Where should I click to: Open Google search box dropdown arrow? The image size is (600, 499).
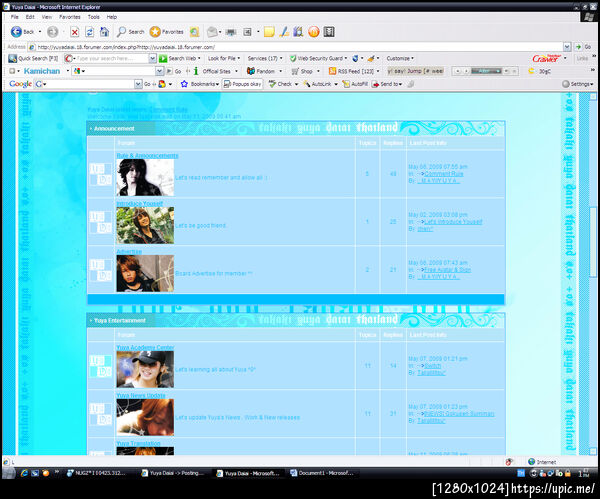(138, 84)
